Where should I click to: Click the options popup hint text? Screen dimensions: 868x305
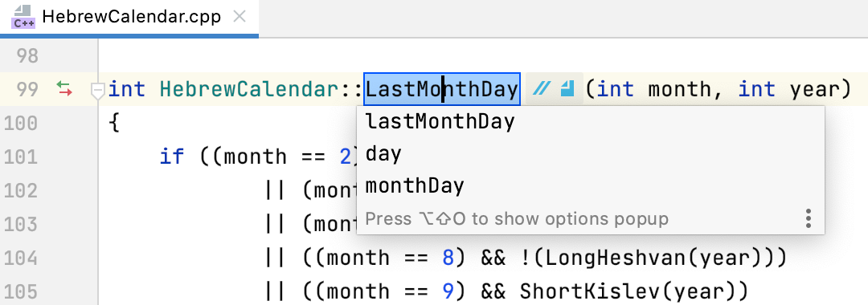(517, 219)
